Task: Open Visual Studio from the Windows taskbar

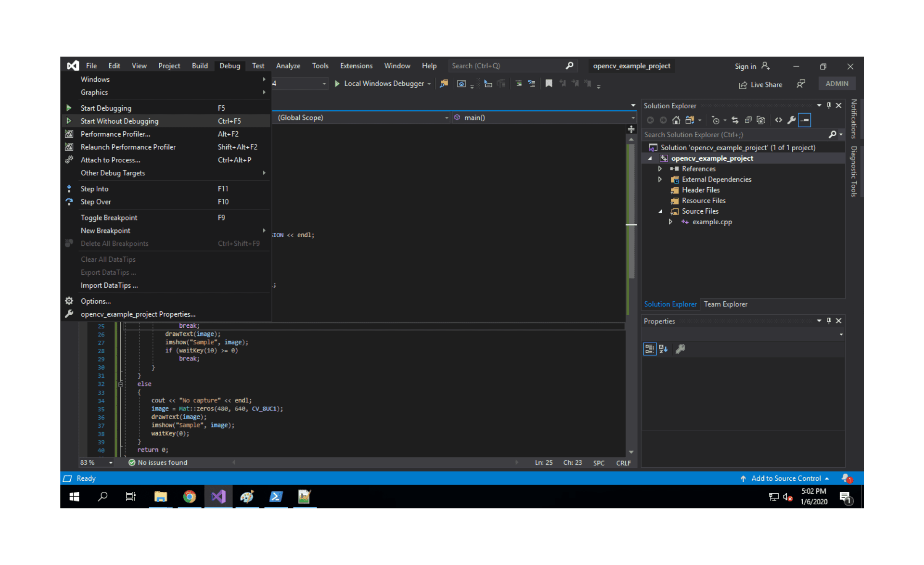Action: tap(218, 497)
